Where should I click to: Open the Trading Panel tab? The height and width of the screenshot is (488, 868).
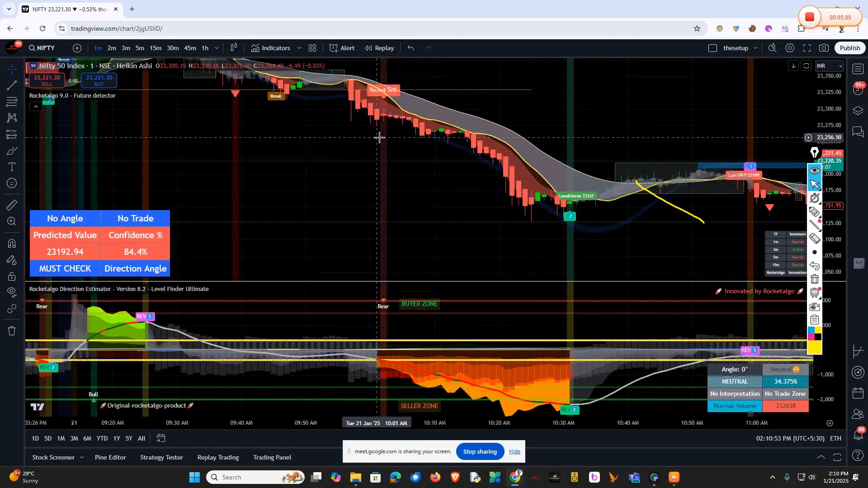(x=272, y=457)
